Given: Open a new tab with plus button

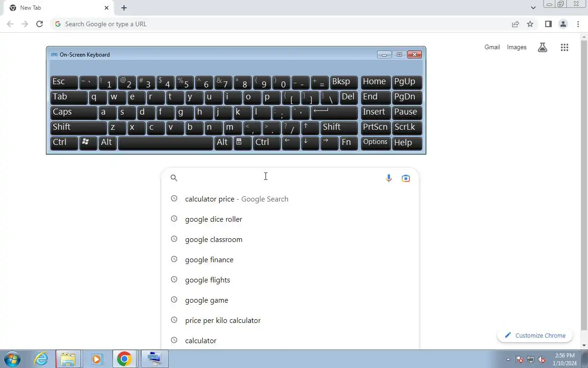Looking at the screenshot, I should (x=124, y=8).
